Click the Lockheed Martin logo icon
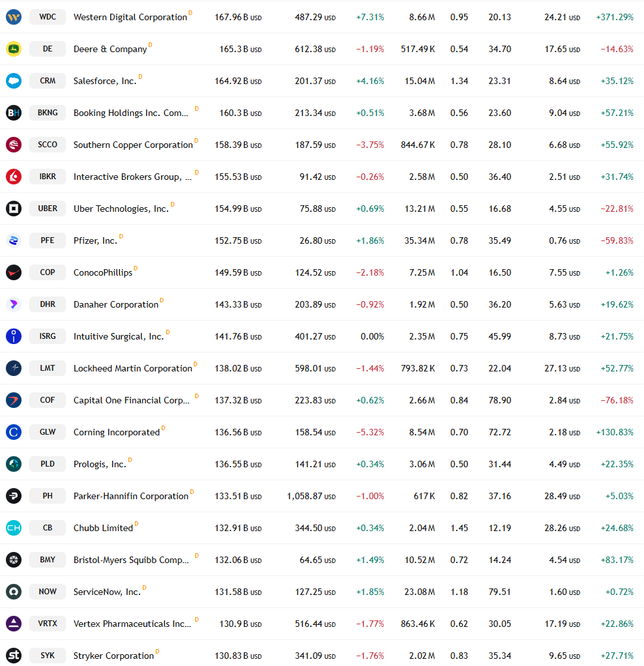The height and width of the screenshot is (666, 644). (14, 368)
